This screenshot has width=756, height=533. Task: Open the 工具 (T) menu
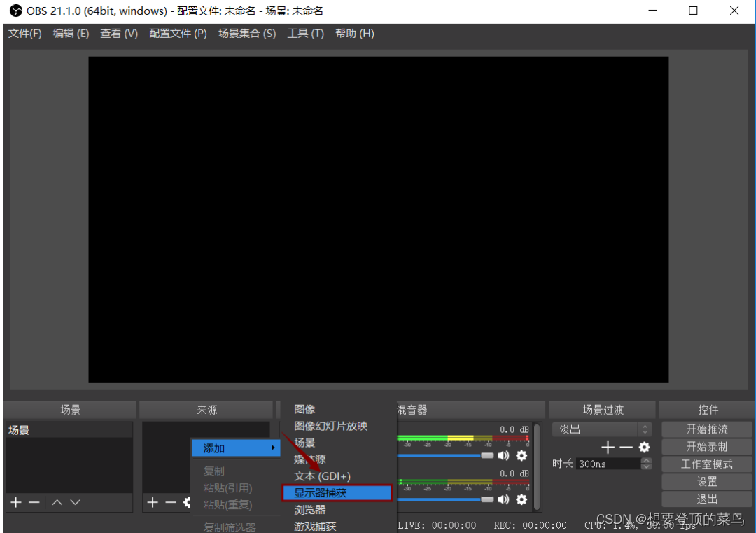click(x=306, y=34)
